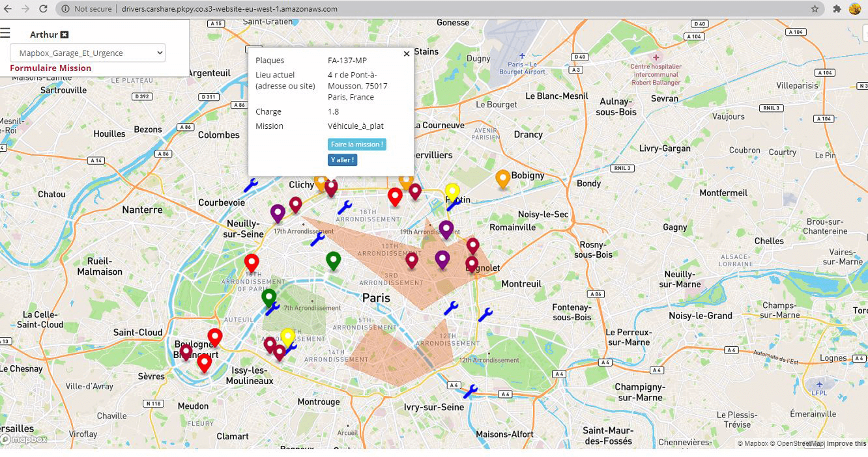Click the charge value 1.8
The height and width of the screenshot is (457, 868).
click(x=333, y=112)
